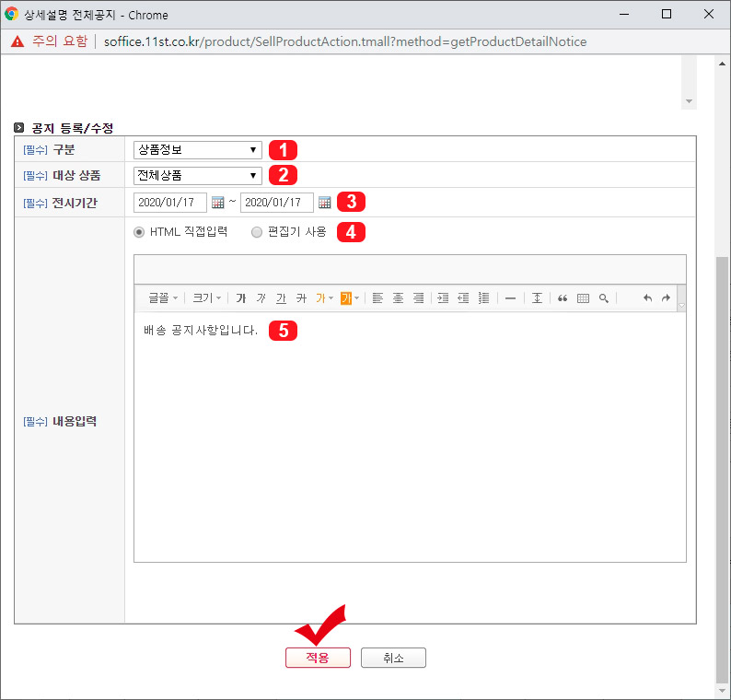This screenshot has height=700, width=731.
Task: Click the display start date field
Action: point(170,203)
